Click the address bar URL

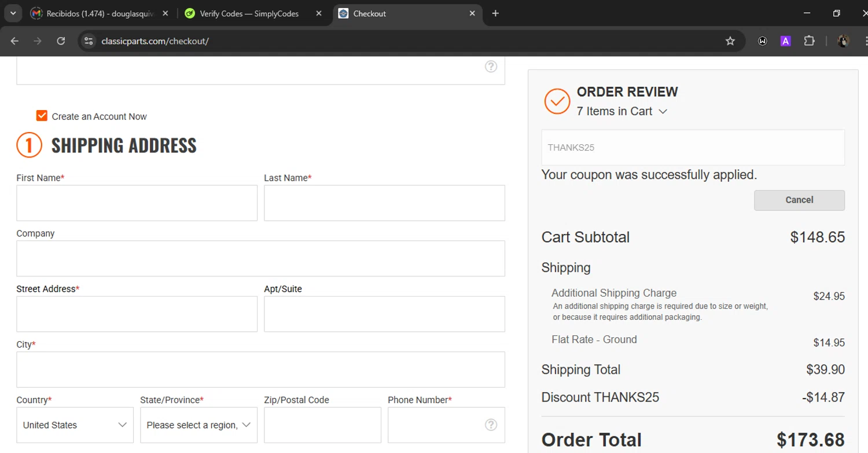(x=155, y=41)
